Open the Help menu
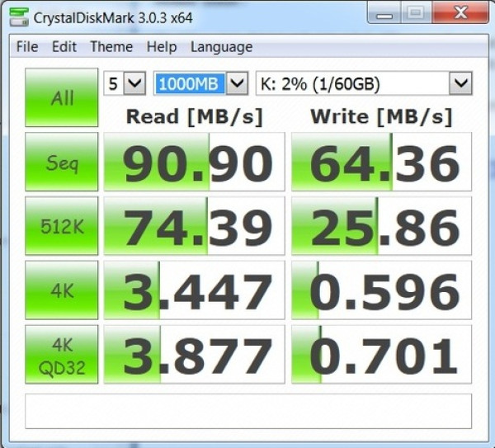This screenshot has width=495, height=448. (x=162, y=47)
